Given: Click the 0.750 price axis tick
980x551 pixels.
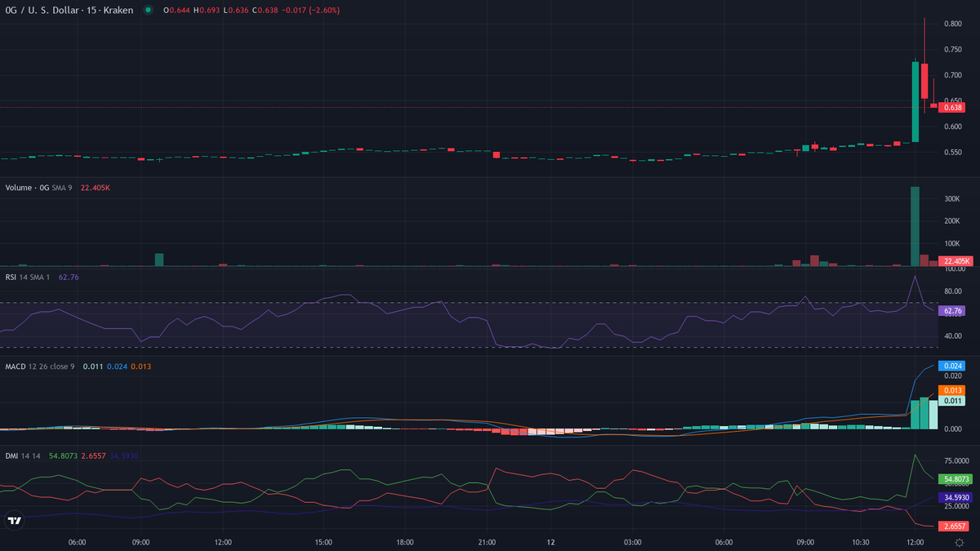Looking at the screenshot, I should click(x=952, y=50).
